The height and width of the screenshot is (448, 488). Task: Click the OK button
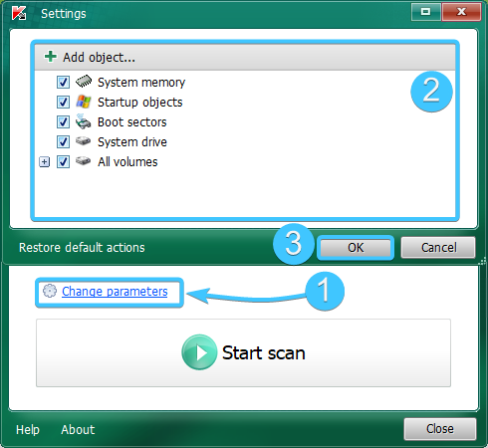tap(356, 248)
